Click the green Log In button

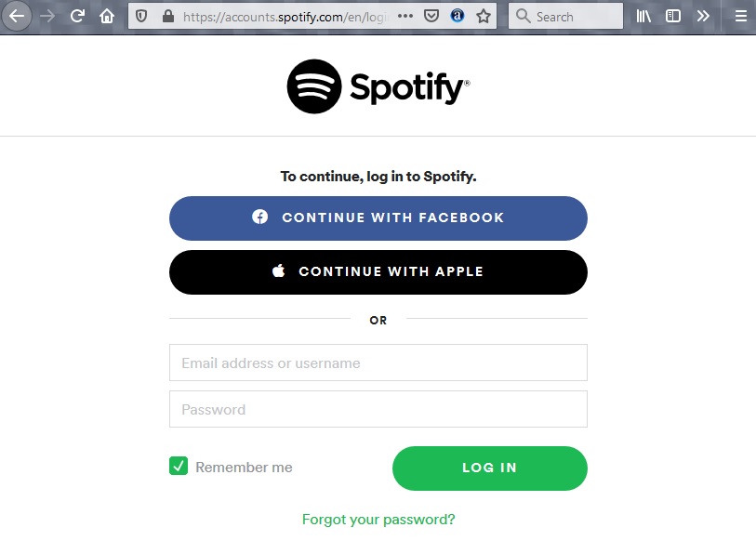(x=489, y=468)
